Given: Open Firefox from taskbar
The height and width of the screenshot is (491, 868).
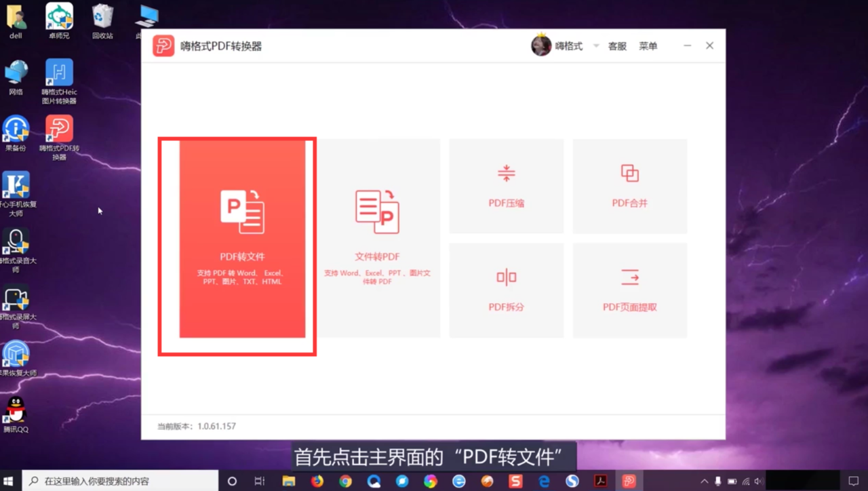Looking at the screenshot, I should (x=317, y=481).
